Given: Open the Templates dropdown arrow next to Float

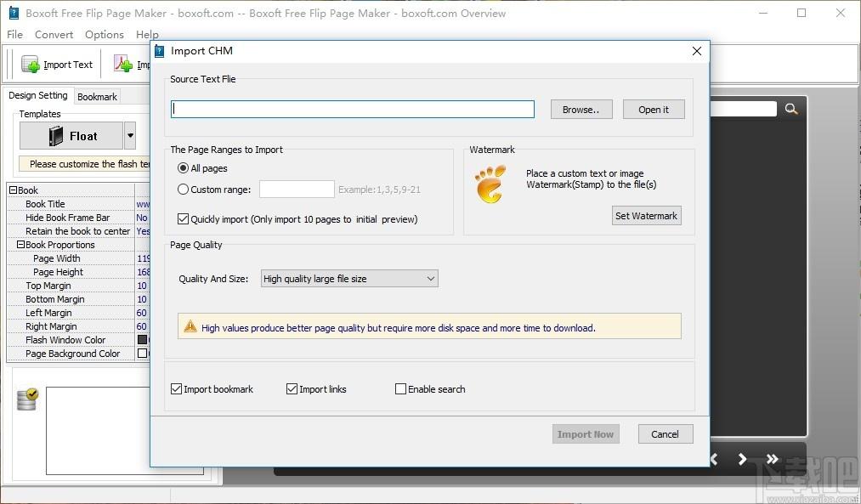Looking at the screenshot, I should click(x=130, y=136).
